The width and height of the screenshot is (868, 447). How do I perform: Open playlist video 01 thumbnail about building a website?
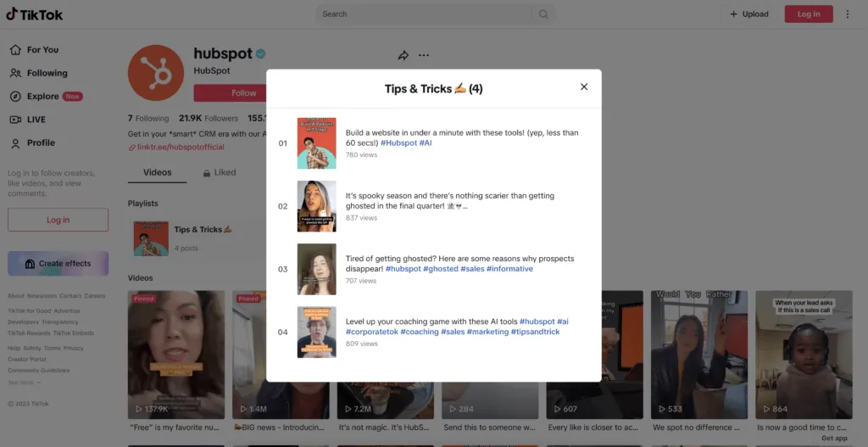click(317, 142)
